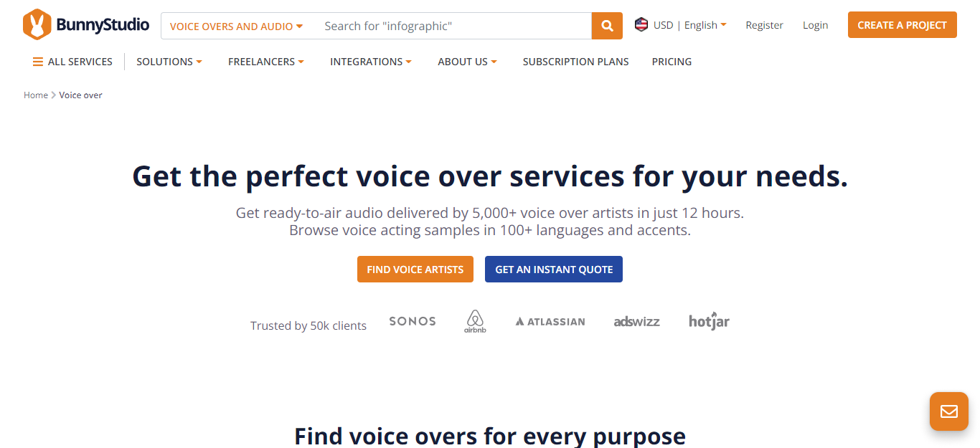980x448 pixels.
Task: Click the 'Get the perfect voice over services' heading
Action: [490, 176]
